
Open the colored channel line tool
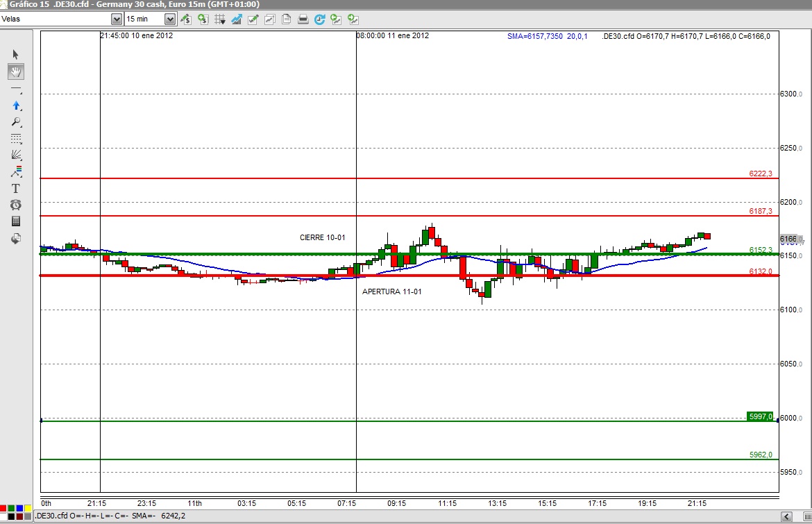click(x=15, y=171)
